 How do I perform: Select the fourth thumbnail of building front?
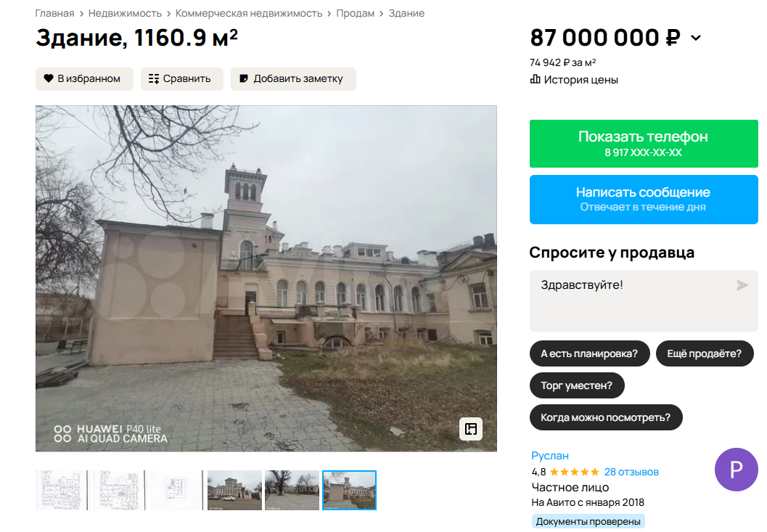(235, 491)
